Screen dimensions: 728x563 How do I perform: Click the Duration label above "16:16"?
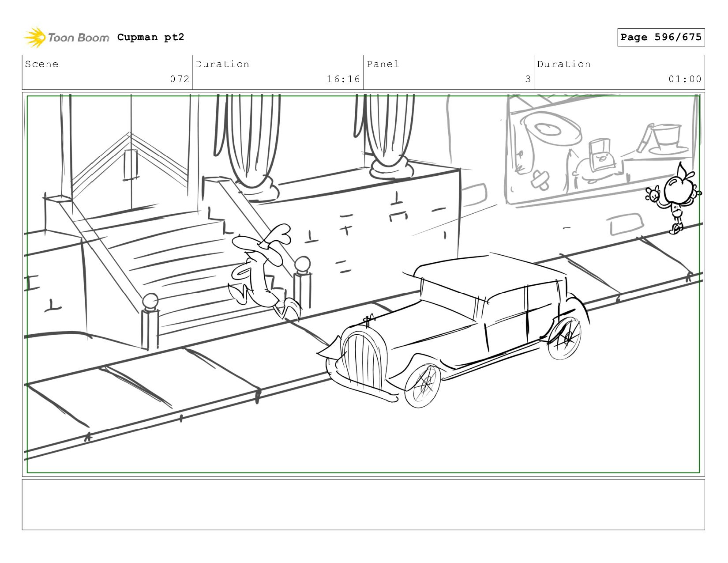coord(222,64)
